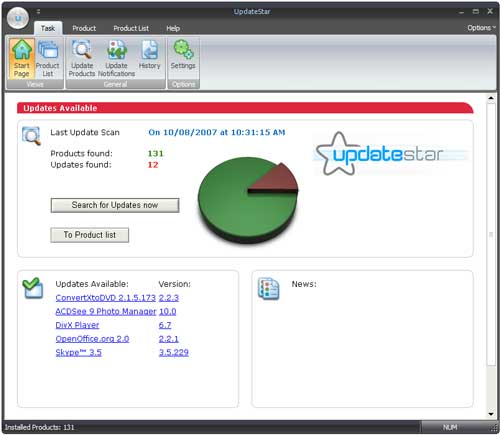Switch to the Product tab
Image resolution: width=500 pixels, height=435 pixels.
(84, 28)
